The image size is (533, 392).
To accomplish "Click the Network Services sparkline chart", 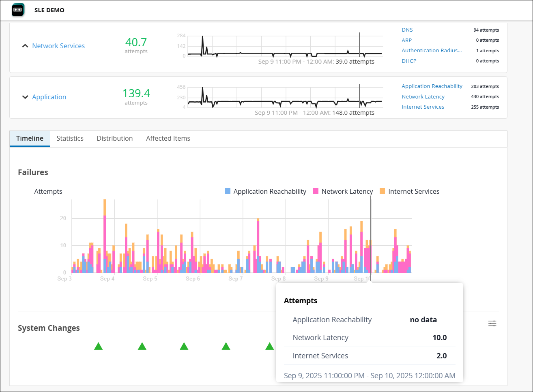I will click(284, 45).
